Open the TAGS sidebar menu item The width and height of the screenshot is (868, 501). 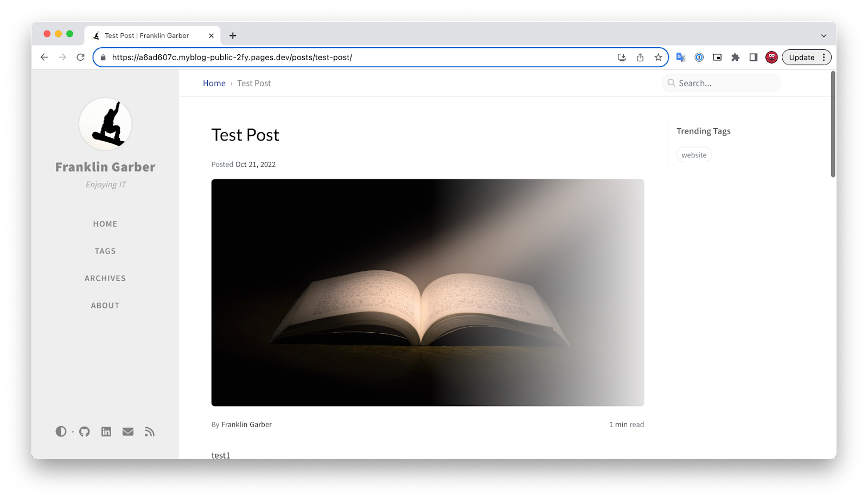coord(105,251)
